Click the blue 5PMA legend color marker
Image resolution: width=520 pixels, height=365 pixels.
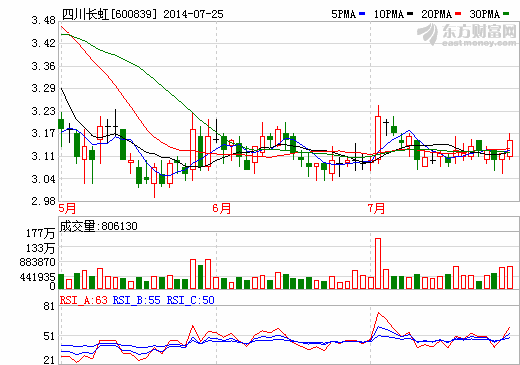(362, 14)
